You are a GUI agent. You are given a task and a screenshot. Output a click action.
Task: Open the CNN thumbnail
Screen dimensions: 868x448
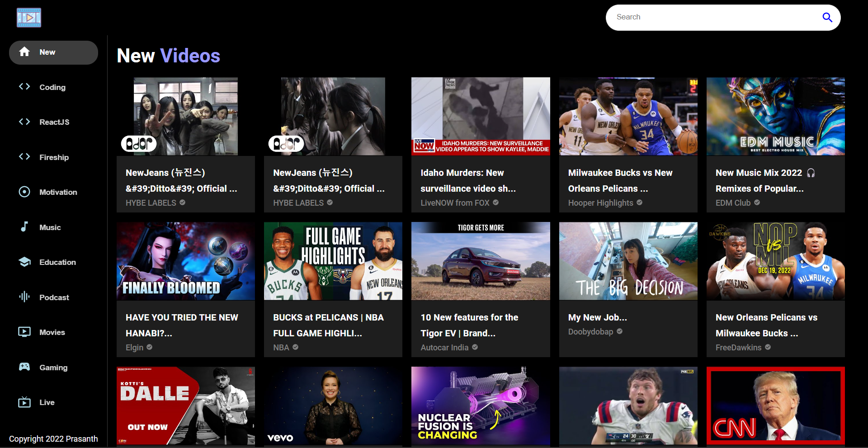coord(775,406)
